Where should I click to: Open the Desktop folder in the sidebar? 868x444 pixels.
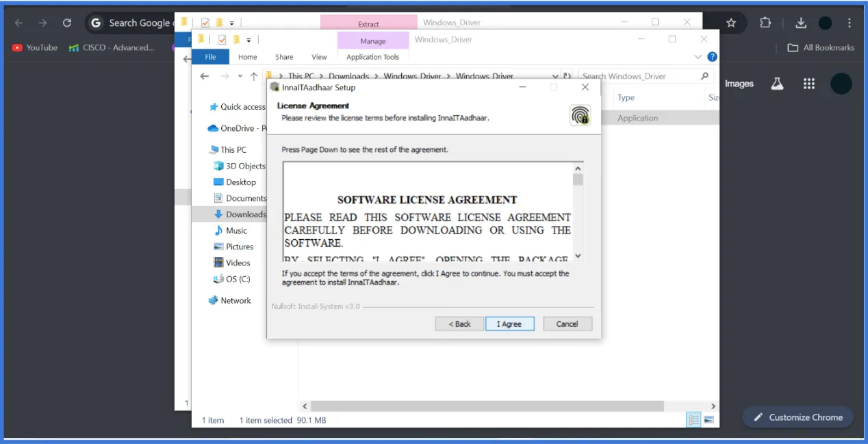pyautogui.click(x=235, y=182)
